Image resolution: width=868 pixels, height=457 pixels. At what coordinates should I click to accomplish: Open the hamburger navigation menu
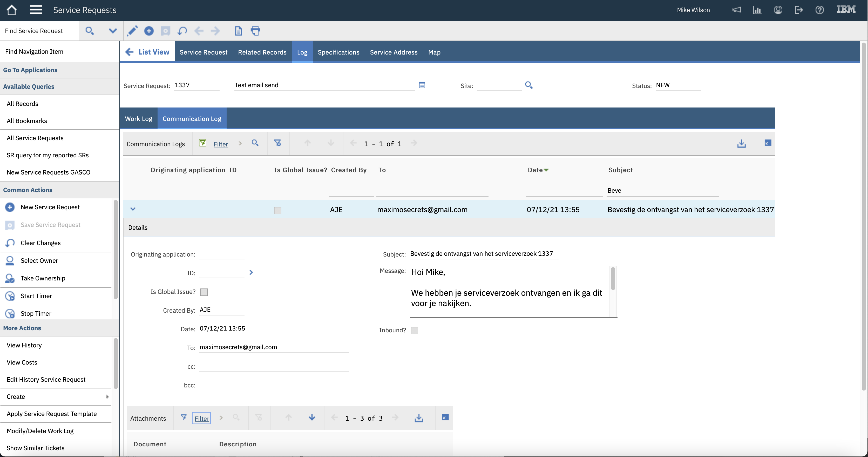[x=36, y=10]
